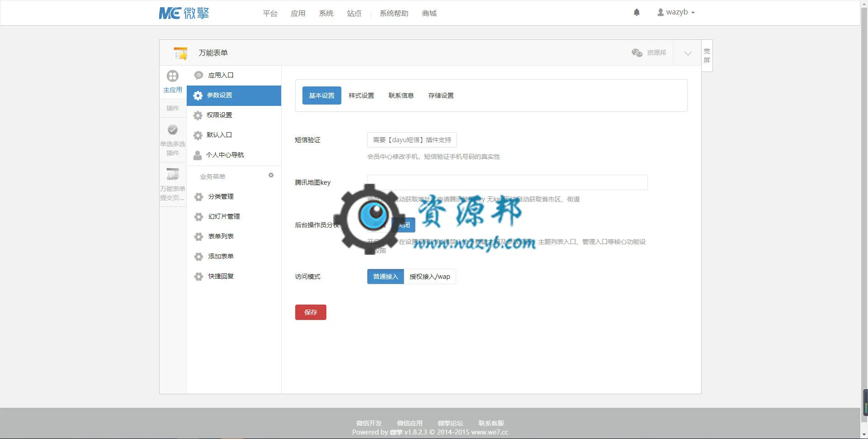Select 参数设置 in the side menu

234,95
